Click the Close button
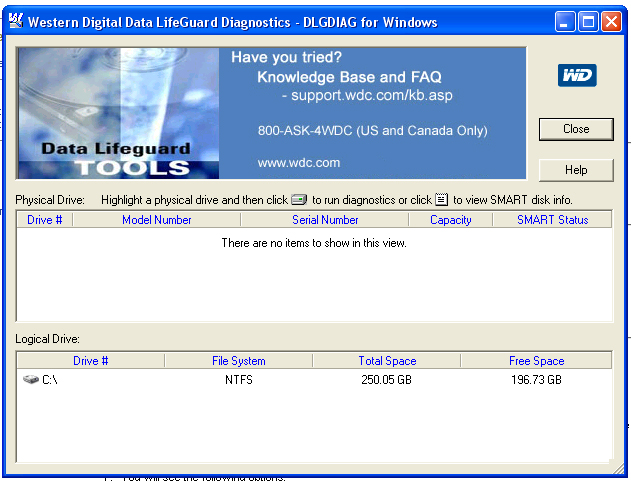The width and height of the screenshot is (631, 481). pos(576,129)
